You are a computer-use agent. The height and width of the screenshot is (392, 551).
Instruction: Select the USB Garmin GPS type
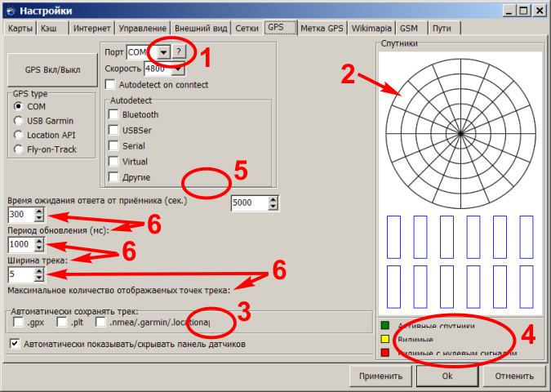coord(20,120)
